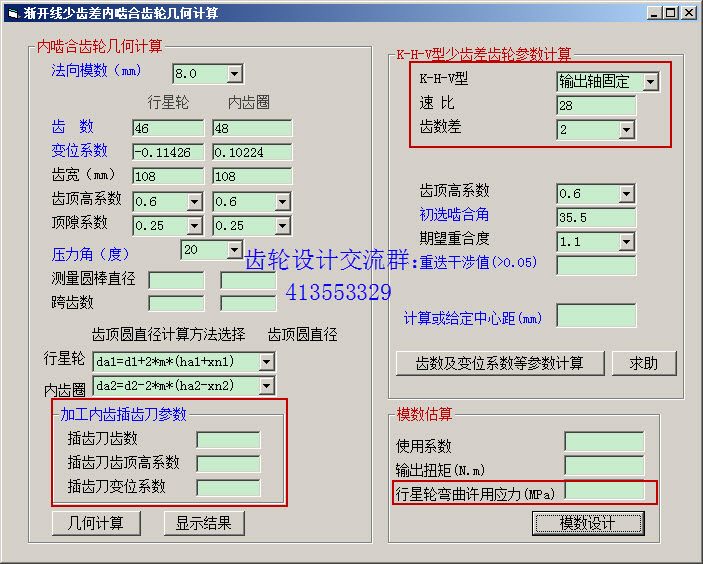Click the 内齿圈 齿宽 field showing 108

click(x=252, y=176)
